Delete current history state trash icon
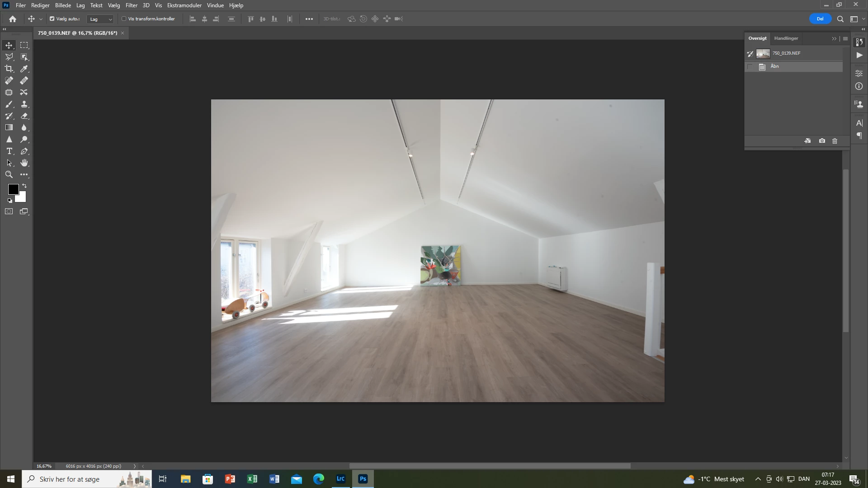 [x=835, y=141]
